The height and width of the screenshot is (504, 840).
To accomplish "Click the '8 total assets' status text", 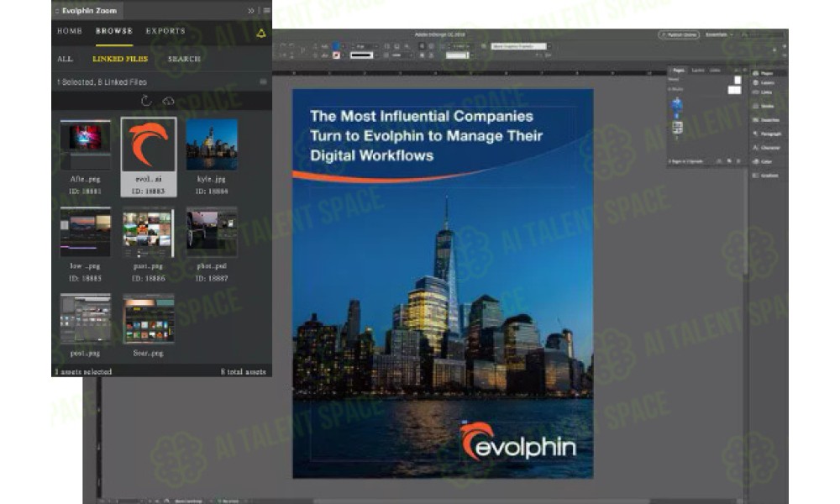I will pos(244,371).
